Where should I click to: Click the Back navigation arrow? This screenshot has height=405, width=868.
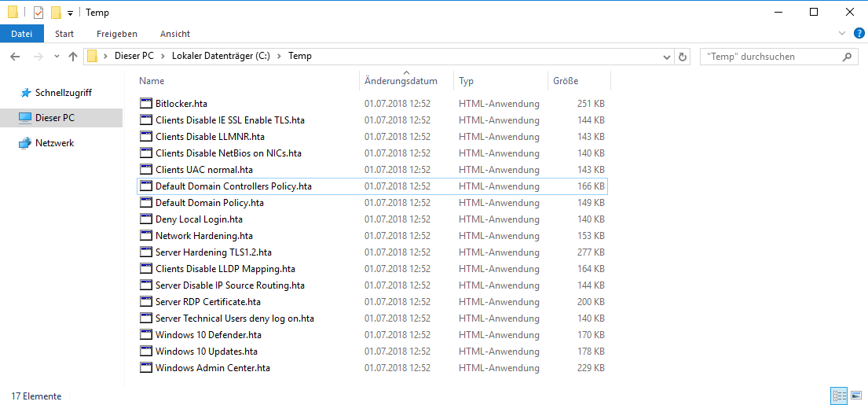tap(15, 57)
